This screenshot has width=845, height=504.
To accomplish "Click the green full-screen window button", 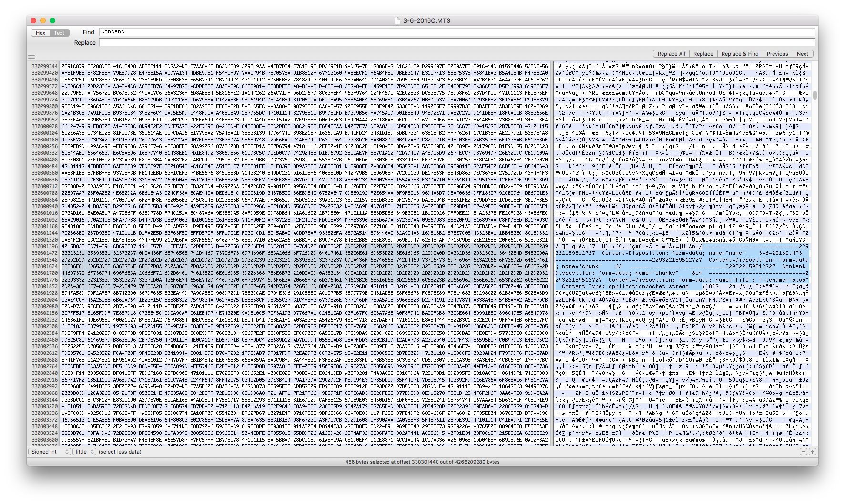I will [x=52, y=20].
